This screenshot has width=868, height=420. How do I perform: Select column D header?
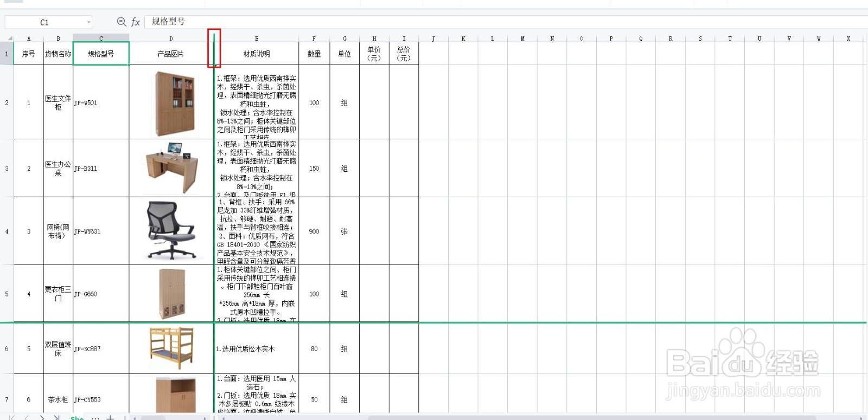tap(171, 38)
